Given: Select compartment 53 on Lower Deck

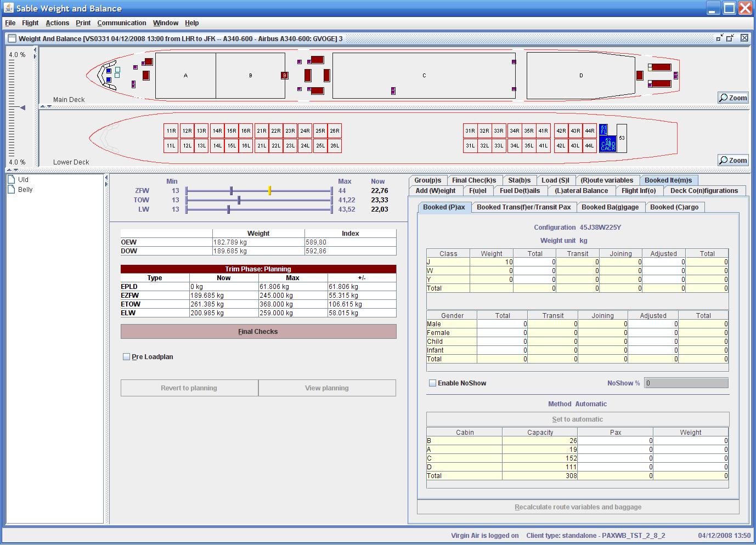Looking at the screenshot, I should point(622,139).
